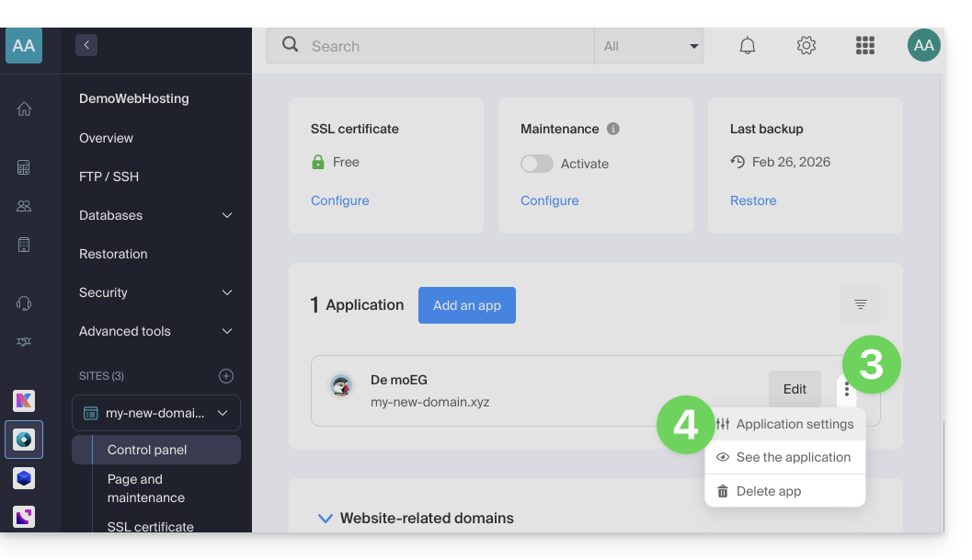Click the Maintenance info icon
The height and width of the screenshot is (560, 972).
(x=613, y=129)
